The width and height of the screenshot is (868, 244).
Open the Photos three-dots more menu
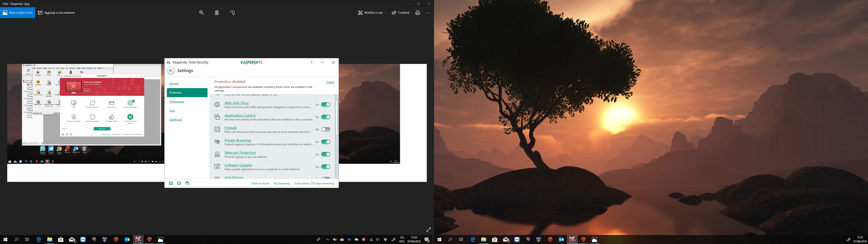click(429, 13)
